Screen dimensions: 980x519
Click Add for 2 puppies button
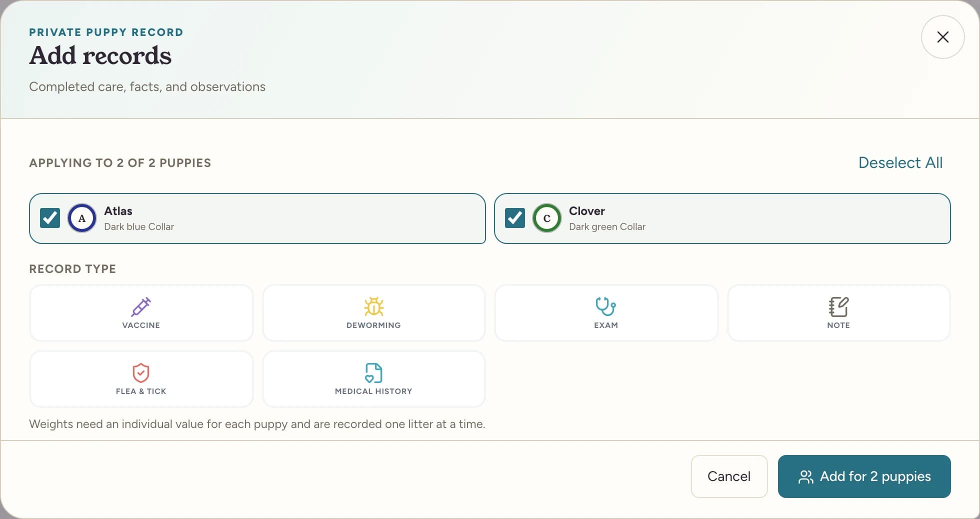point(864,476)
